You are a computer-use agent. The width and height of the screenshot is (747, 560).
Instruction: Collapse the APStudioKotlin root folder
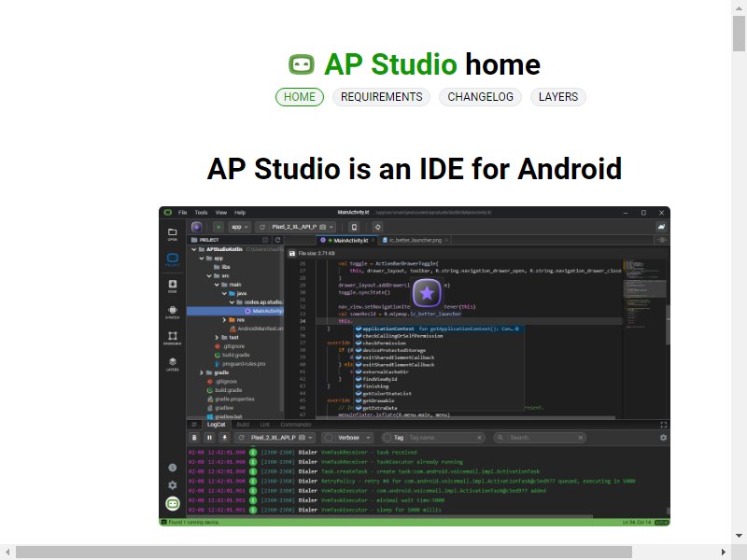194,249
